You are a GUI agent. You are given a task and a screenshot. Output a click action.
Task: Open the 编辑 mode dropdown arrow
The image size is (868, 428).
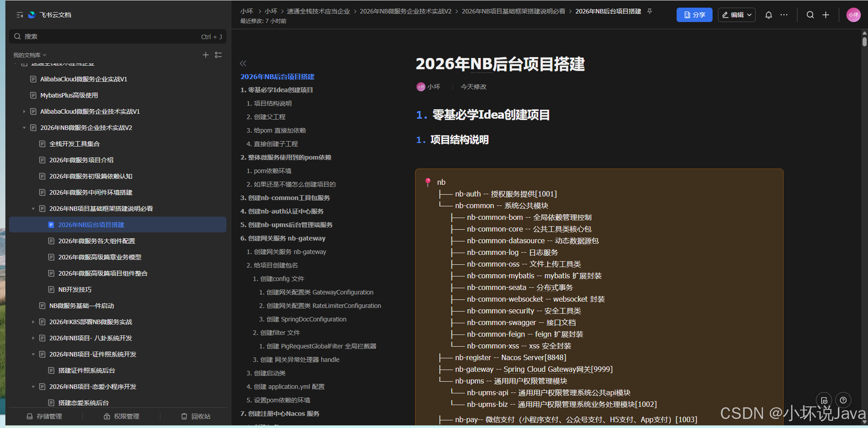(x=748, y=15)
